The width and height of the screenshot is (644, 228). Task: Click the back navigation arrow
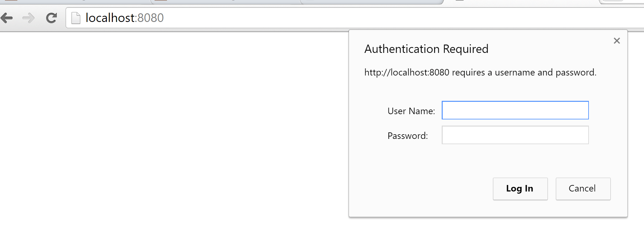point(7,18)
